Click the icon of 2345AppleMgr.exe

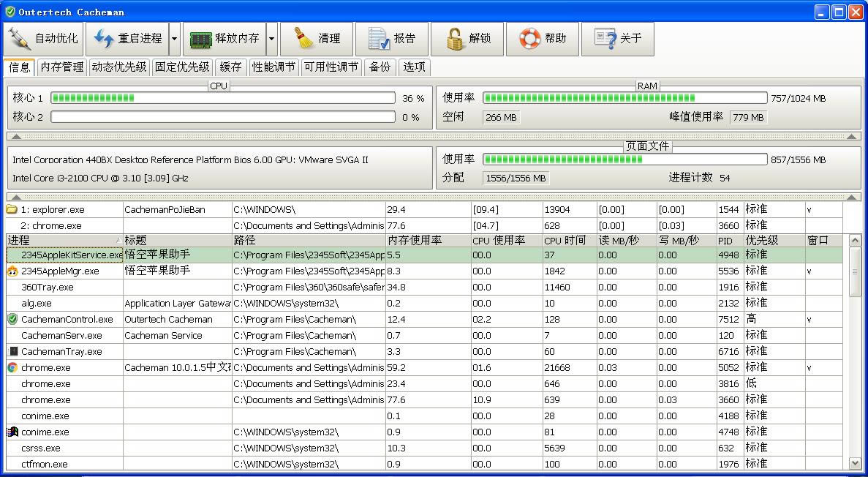(x=12, y=271)
